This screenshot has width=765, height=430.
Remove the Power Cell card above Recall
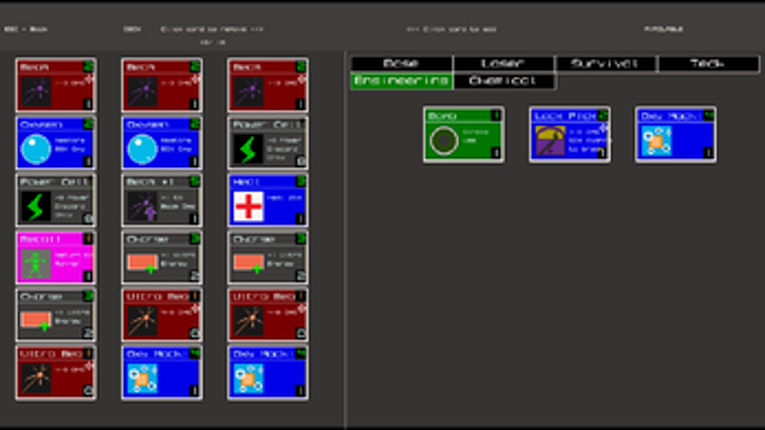[56, 200]
